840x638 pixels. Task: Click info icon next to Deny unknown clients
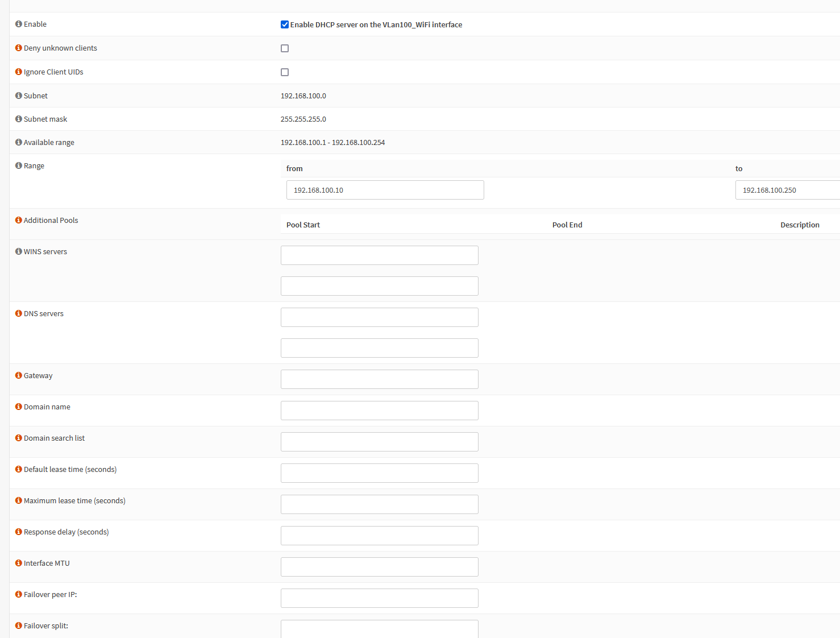tap(19, 48)
